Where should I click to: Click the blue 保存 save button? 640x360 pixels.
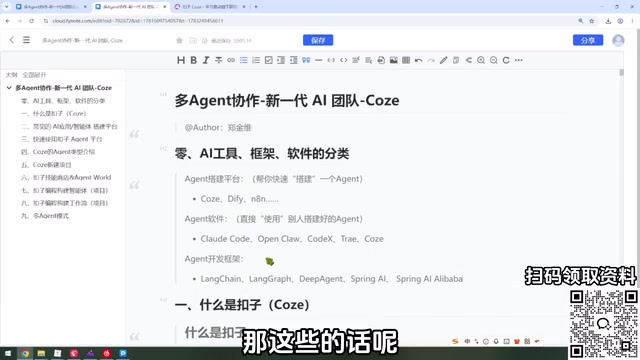(x=318, y=40)
